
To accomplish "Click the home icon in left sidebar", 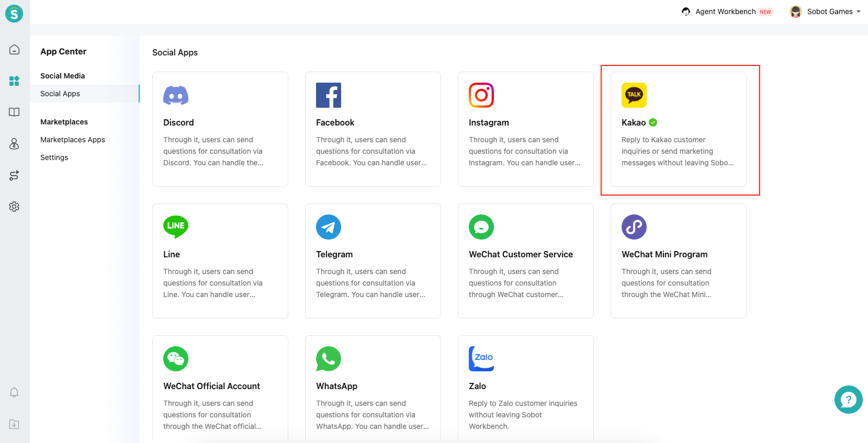I will pyautogui.click(x=14, y=50).
